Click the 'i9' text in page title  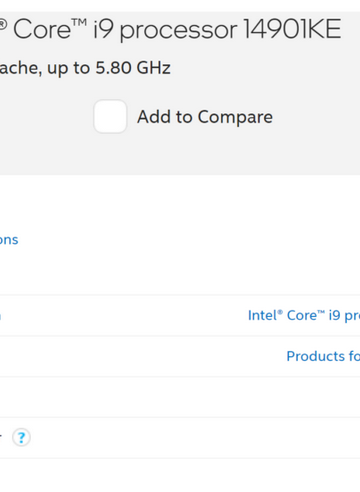click(x=104, y=29)
